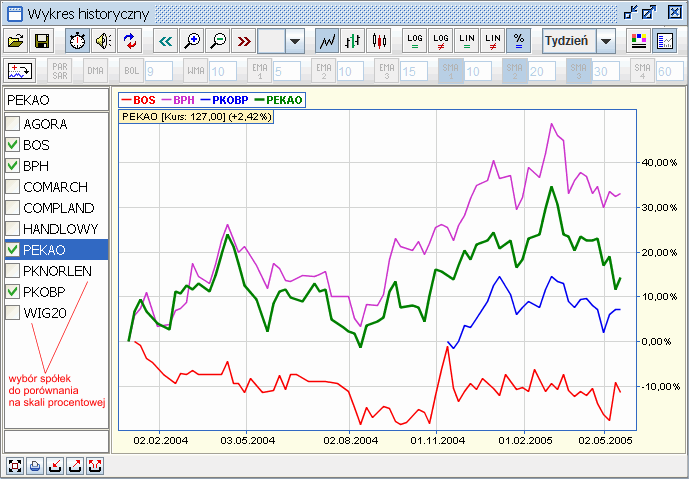The height and width of the screenshot is (479, 689).
Task: Click the Tydzień interval field
Action: 569,41
